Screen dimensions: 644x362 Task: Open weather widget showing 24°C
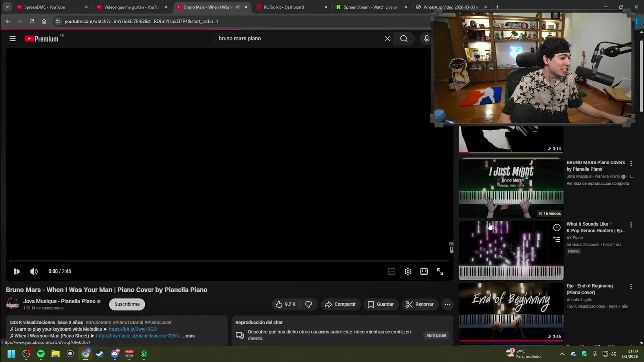click(x=524, y=354)
